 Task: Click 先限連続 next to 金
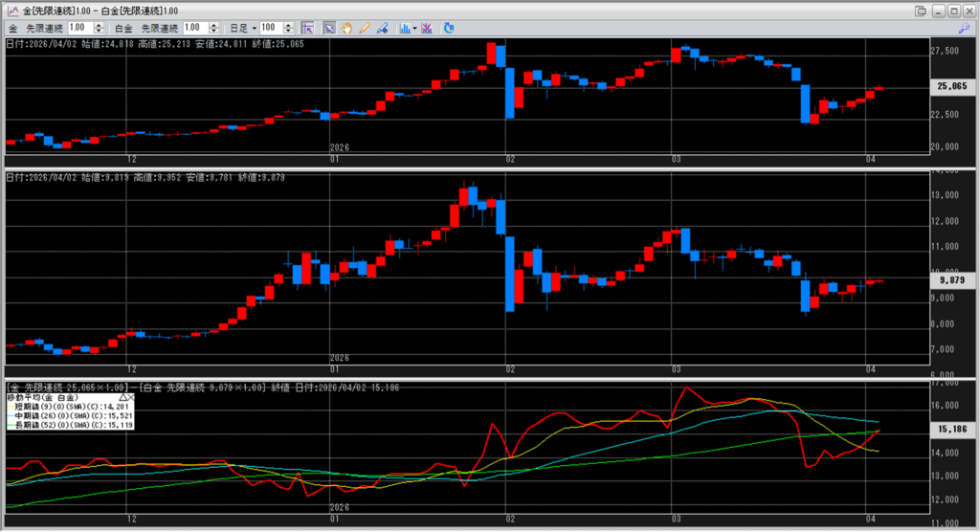[44, 28]
